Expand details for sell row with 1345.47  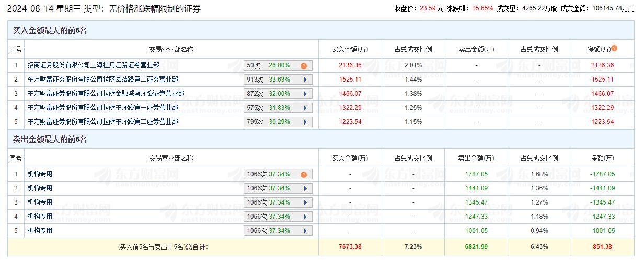[305, 202]
